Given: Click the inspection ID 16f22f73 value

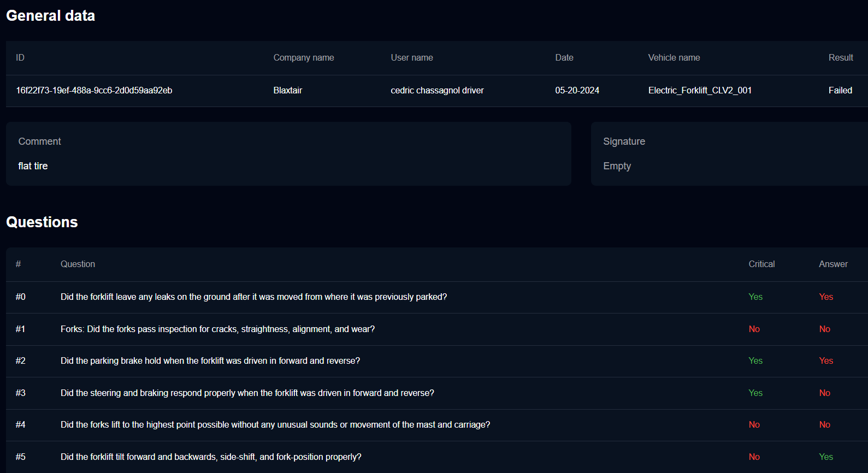Looking at the screenshot, I should pyautogui.click(x=94, y=91).
